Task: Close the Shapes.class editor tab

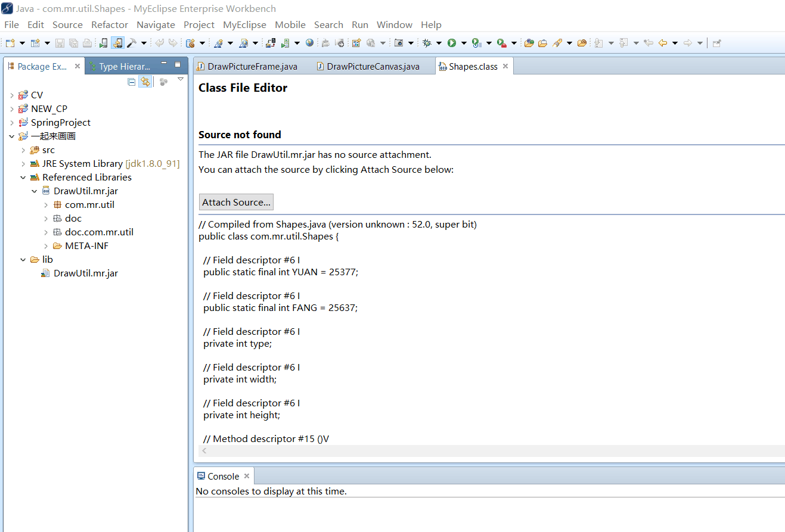Action: click(505, 66)
